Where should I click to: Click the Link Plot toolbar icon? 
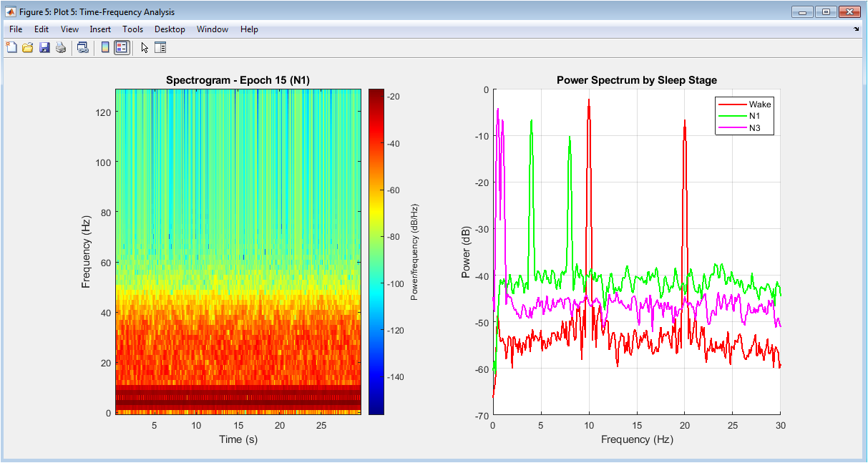click(x=83, y=48)
